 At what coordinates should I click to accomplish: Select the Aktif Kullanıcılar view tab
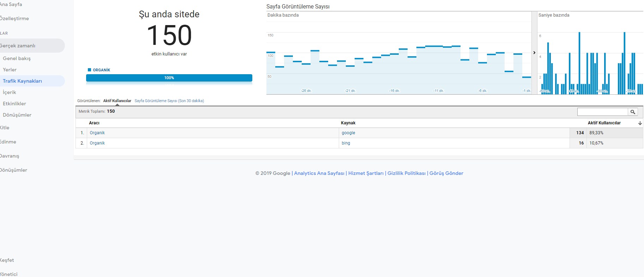click(x=117, y=101)
